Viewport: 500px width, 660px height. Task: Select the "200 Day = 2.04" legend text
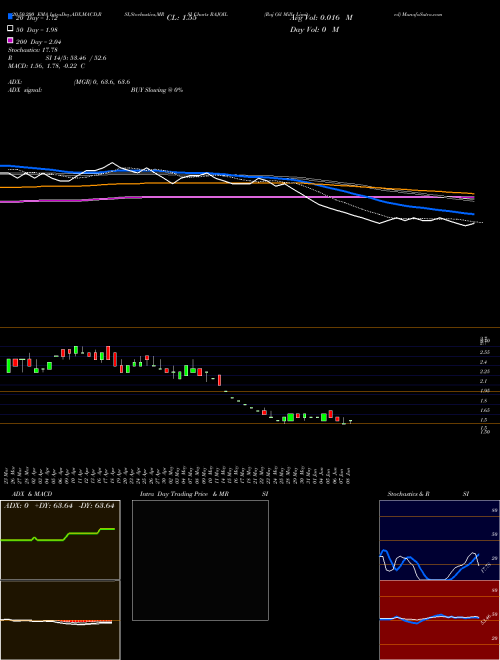(39, 42)
